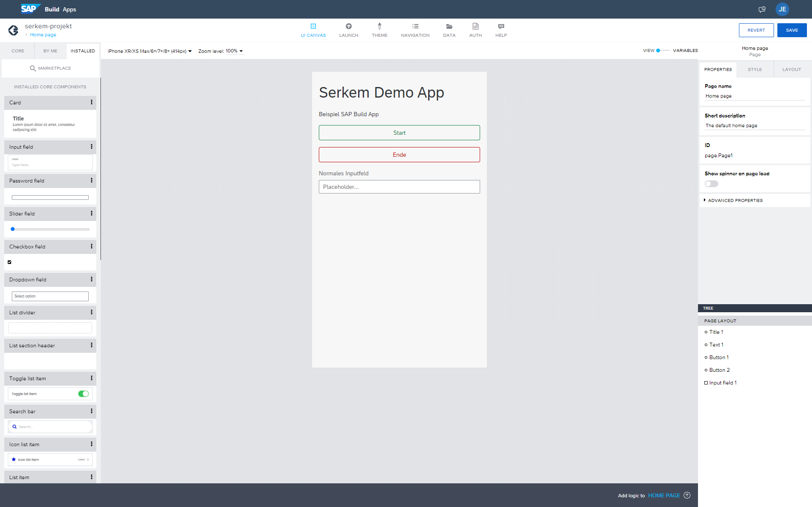Click the Revert button
812x507 pixels.
point(756,30)
